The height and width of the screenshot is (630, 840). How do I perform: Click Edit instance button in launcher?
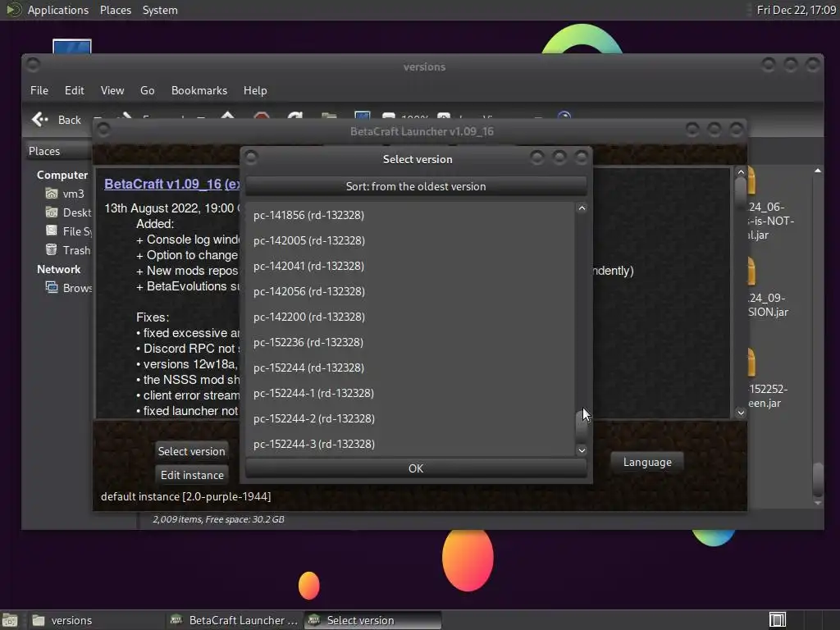(x=192, y=475)
